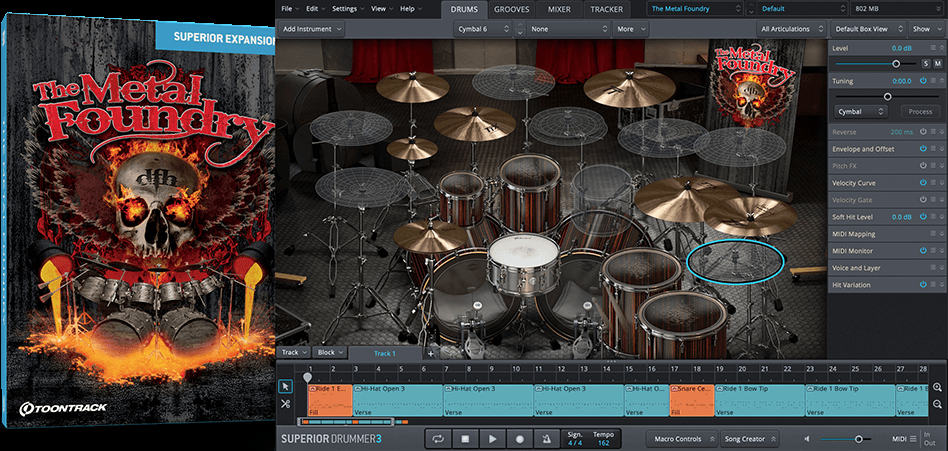
Task: Open the Track dropdown button
Action: point(294,352)
